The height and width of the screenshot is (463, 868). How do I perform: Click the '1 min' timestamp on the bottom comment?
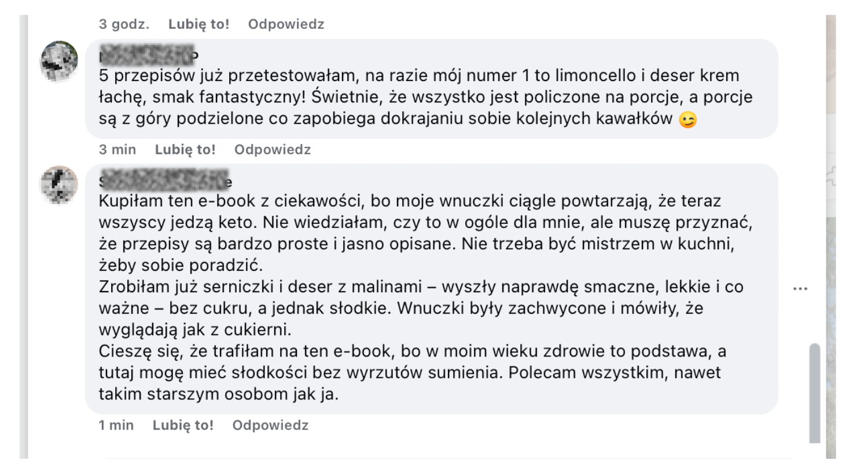(x=115, y=425)
